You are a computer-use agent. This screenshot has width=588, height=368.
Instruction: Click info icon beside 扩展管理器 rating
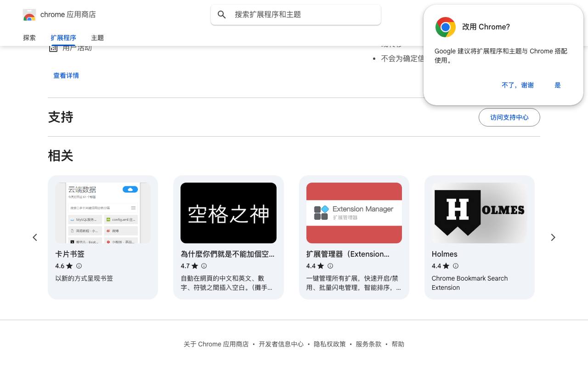330,266
